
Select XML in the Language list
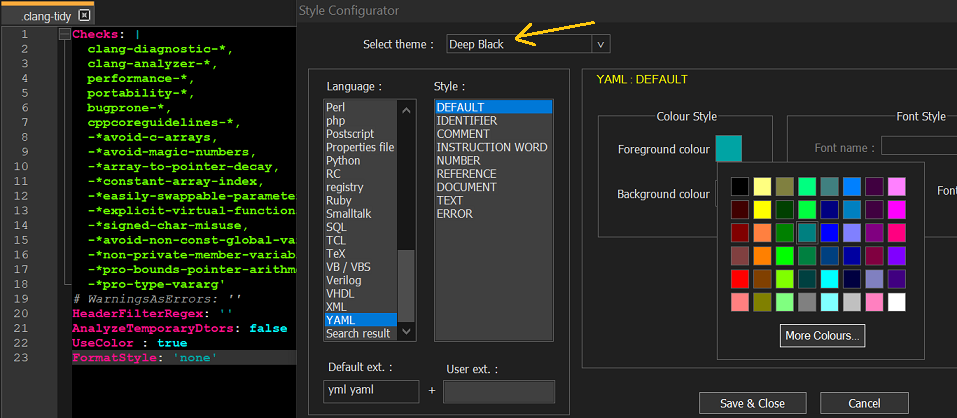tap(360, 307)
